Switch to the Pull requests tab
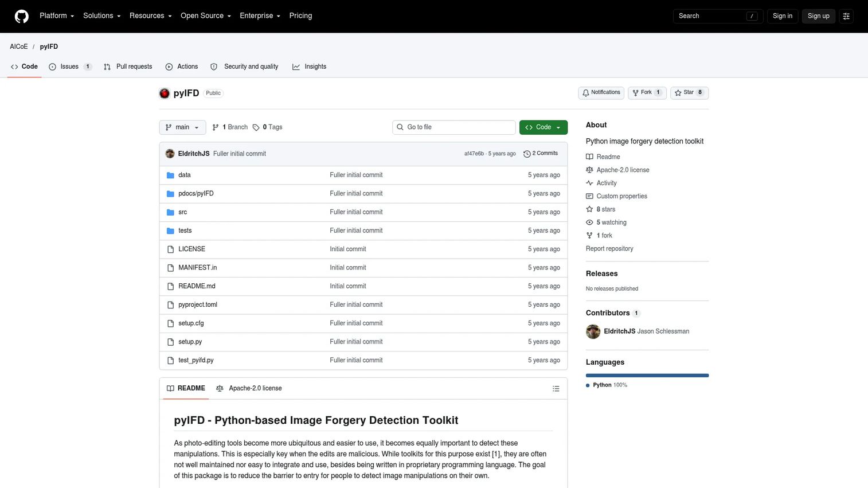Screen dimensions: 868x488 pyautogui.click(x=128, y=67)
